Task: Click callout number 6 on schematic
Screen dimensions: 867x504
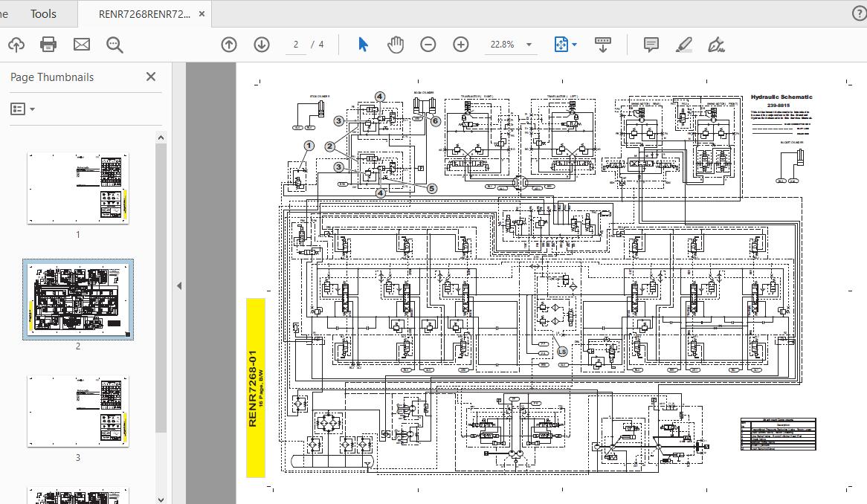Action: tap(436, 120)
